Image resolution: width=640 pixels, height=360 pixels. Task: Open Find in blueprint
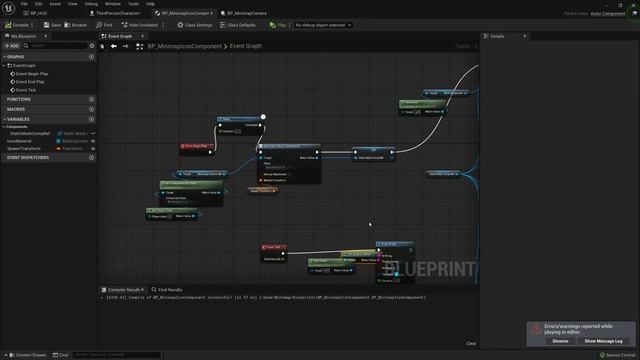point(104,25)
